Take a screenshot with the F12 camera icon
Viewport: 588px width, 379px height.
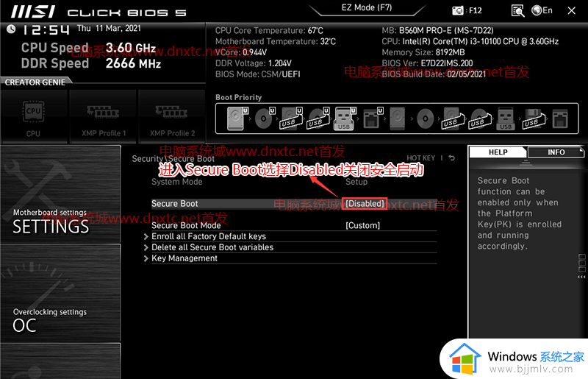coord(457,10)
